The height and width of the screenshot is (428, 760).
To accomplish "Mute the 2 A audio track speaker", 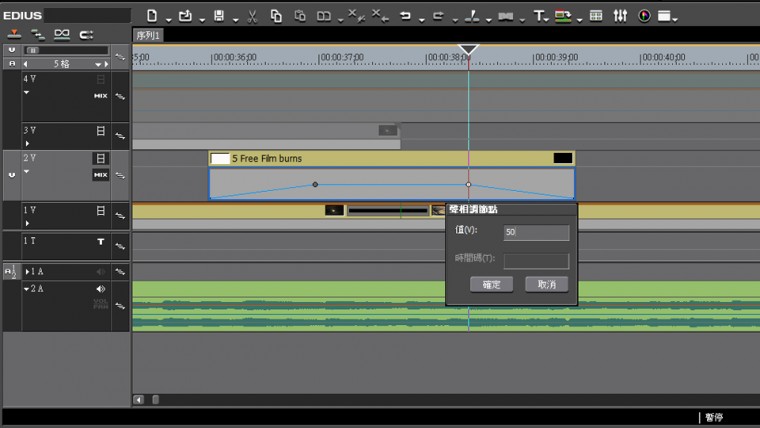I will pos(100,289).
